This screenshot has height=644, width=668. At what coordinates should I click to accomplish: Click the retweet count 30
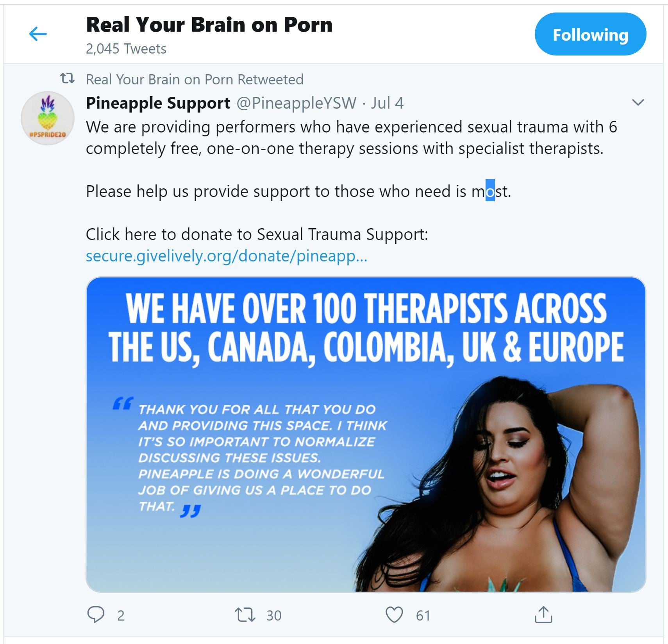(x=274, y=615)
